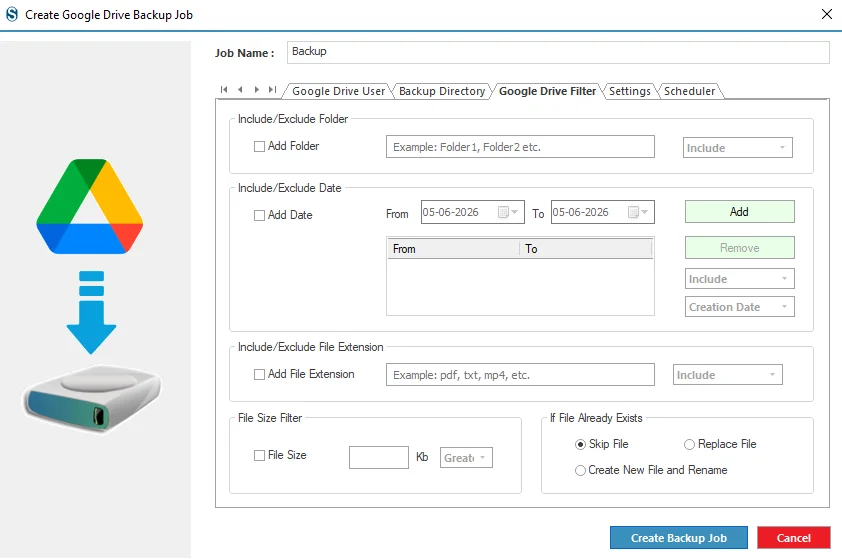Open the file size Greater dropdown
The height and width of the screenshot is (559, 842).
coord(466,458)
